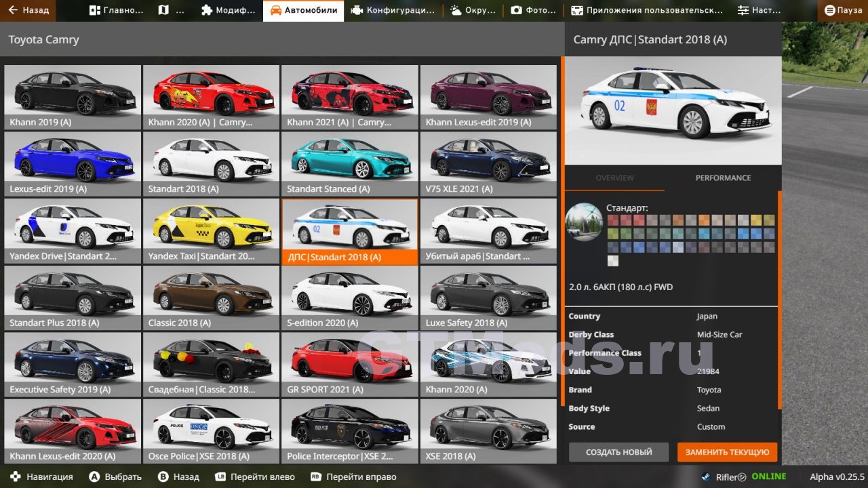Screen dimensions: 868x488
Task: Select Yandex Drive|Standart configuration
Action: coord(73,231)
